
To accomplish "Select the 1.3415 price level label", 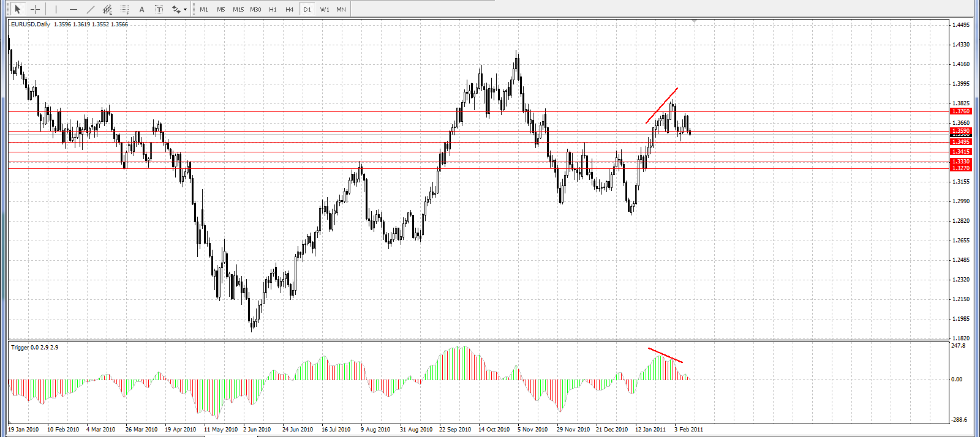I will pos(960,152).
